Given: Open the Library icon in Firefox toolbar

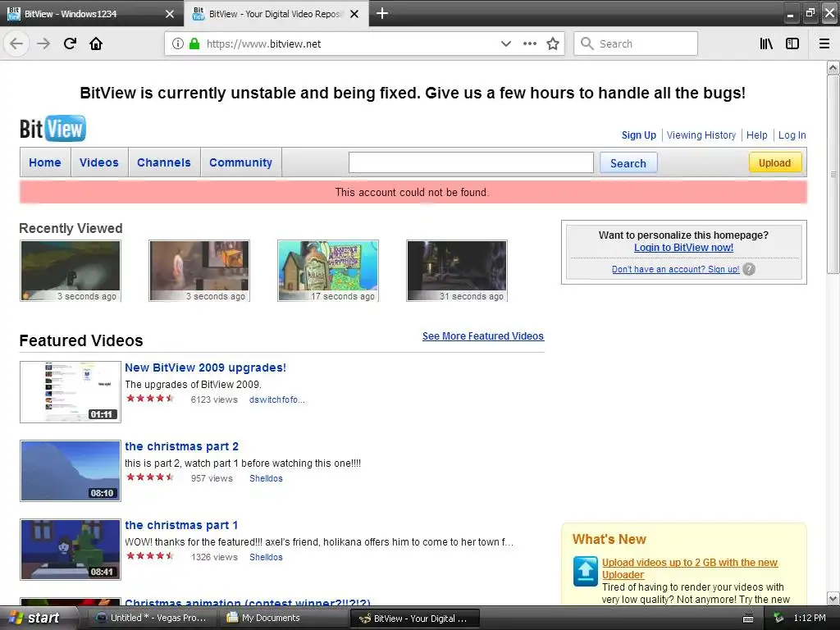Looking at the screenshot, I should pyautogui.click(x=766, y=44).
